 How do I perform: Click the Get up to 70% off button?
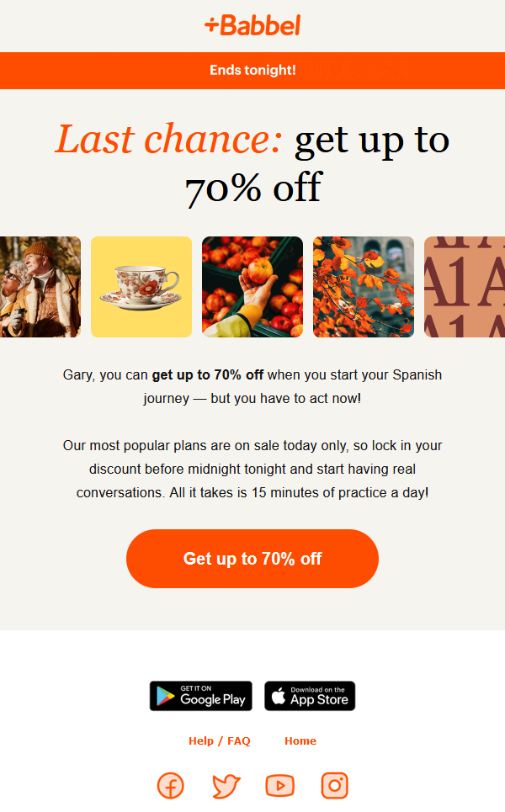[x=252, y=558]
